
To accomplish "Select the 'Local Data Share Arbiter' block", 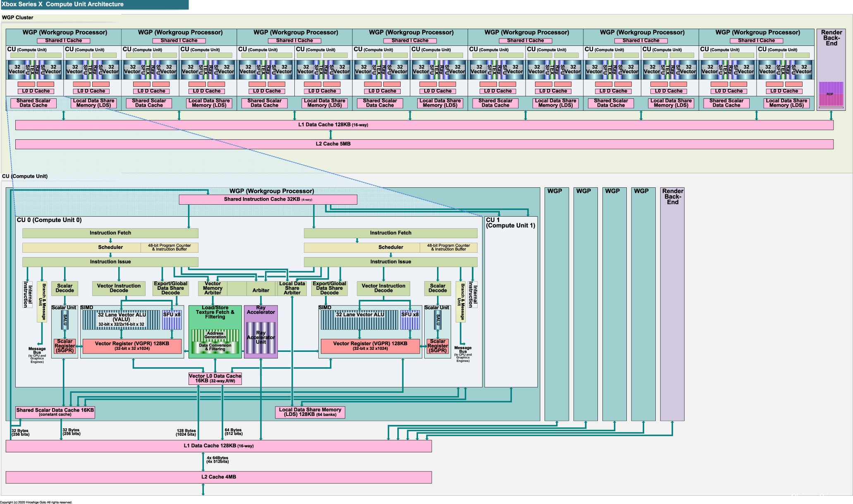I will pos(292,288).
